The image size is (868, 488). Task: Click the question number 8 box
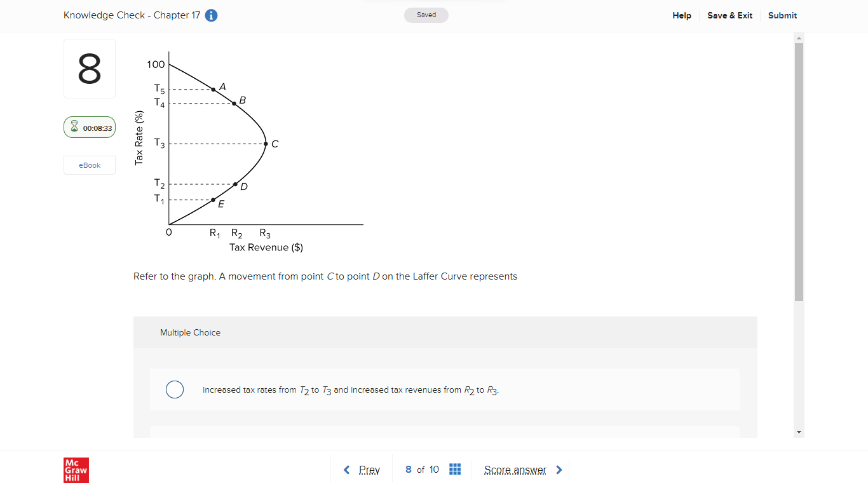pos(90,69)
